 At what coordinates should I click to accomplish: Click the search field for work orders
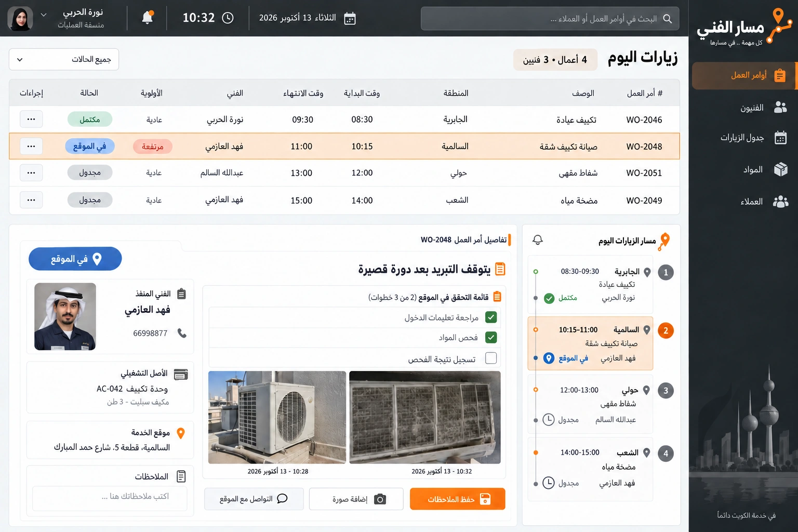[x=550, y=19]
